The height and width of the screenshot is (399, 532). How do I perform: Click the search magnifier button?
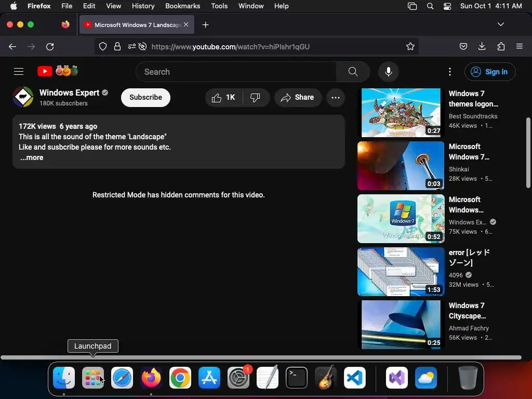click(353, 72)
